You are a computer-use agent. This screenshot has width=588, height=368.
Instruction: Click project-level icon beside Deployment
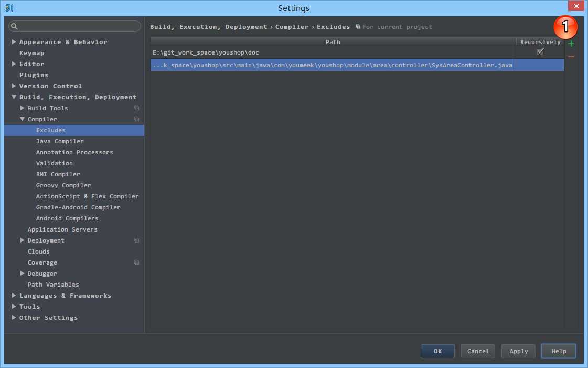click(x=136, y=240)
